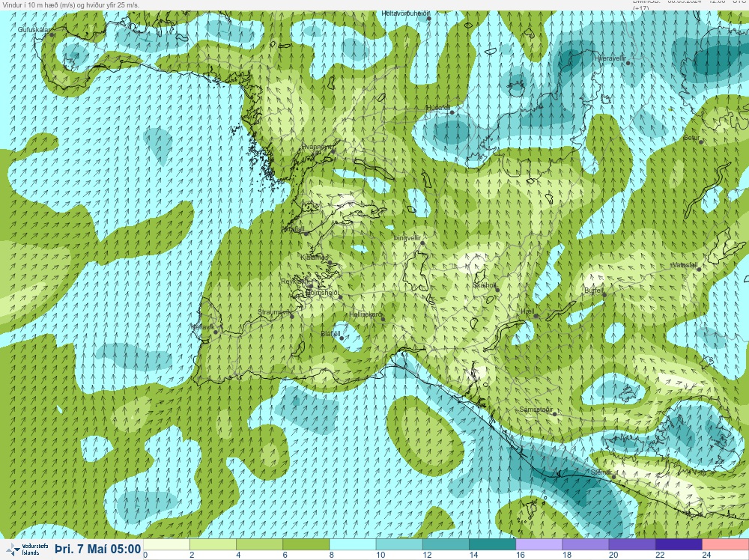Click the light cyan 8–10 m/s legend swatch

353,544
